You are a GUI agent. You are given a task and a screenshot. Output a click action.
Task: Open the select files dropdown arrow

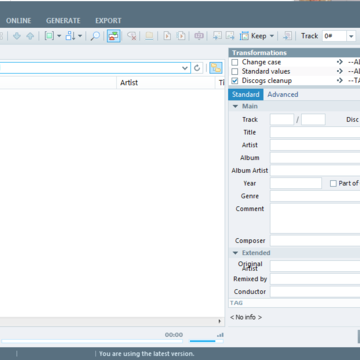(59, 36)
